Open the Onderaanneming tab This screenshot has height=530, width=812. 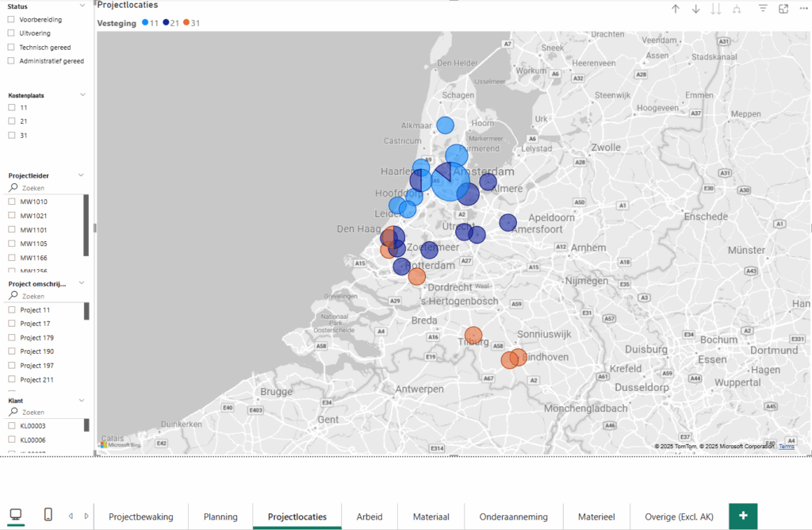(x=513, y=517)
